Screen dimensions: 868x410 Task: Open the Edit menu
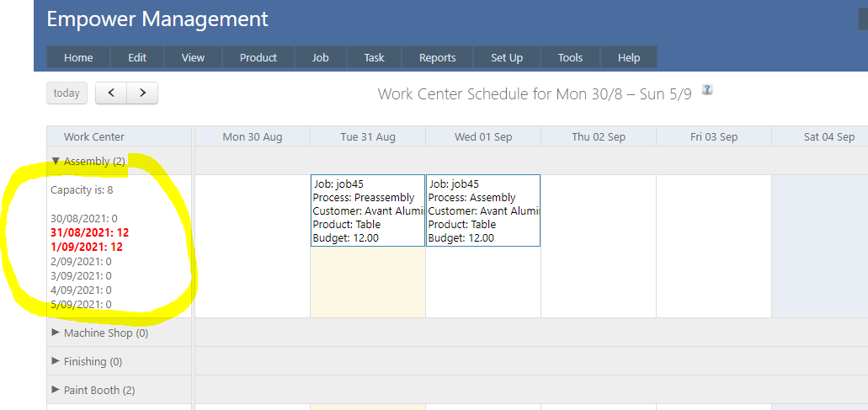click(x=137, y=57)
